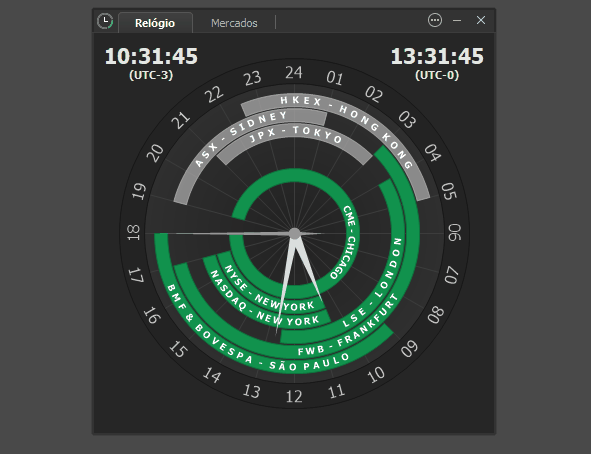The width and height of the screenshot is (591, 454).
Task: Click the 10:31:45 UTC-3 local time display
Action: click(151, 63)
